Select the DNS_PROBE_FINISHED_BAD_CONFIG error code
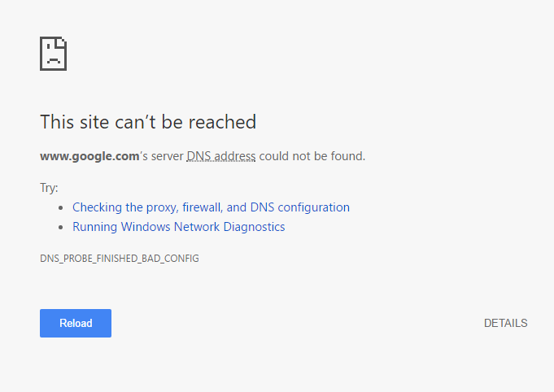The height and width of the screenshot is (392, 554). 120,259
